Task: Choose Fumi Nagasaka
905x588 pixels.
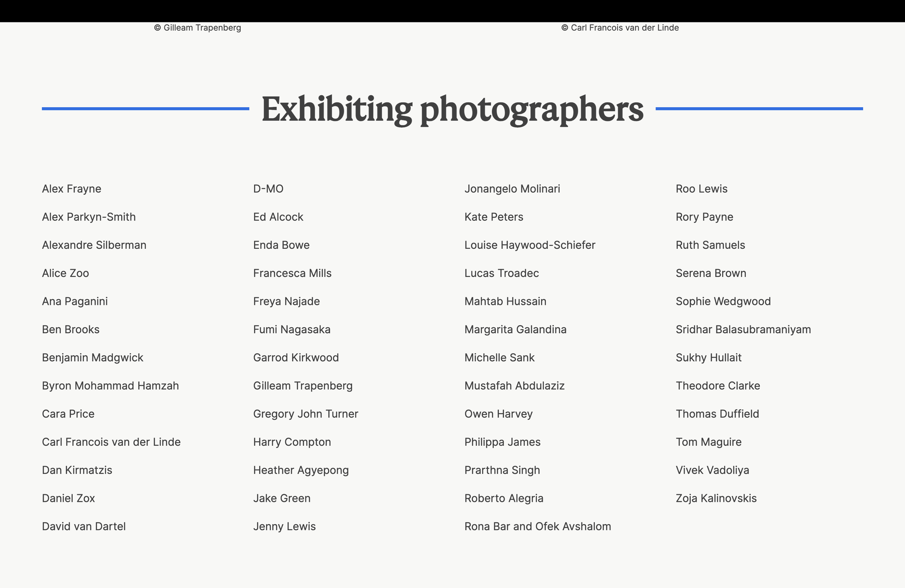Action: pyautogui.click(x=292, y=330)
